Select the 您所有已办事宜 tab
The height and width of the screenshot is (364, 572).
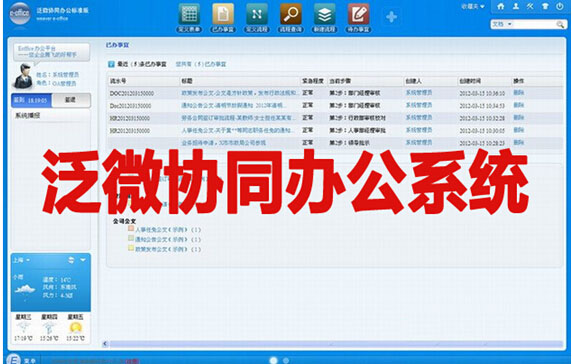201,64
